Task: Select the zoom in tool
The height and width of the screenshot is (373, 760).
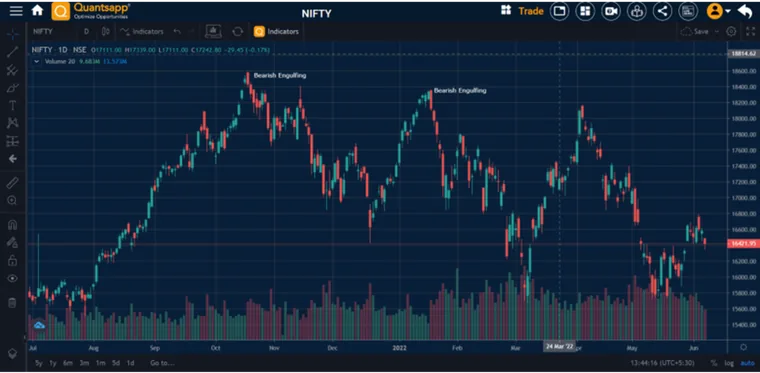Action: tap(12, 201)
